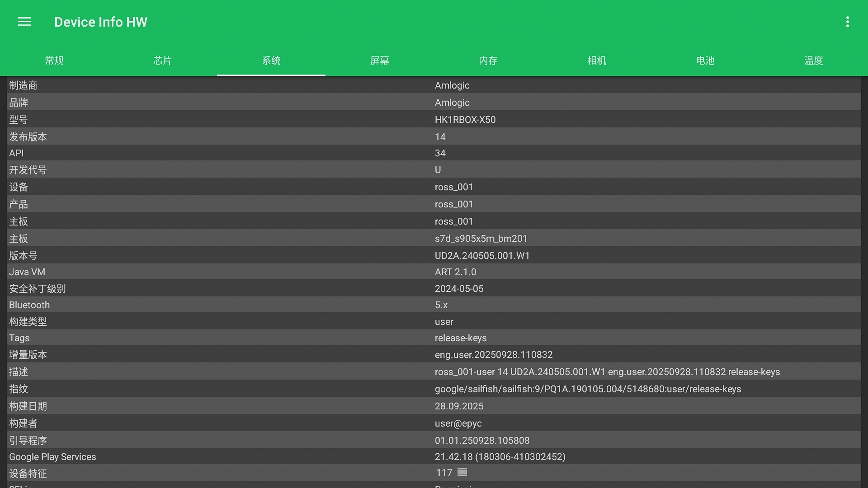Select the 设备特征 row label
868x488 pixels.
[28, 474]
